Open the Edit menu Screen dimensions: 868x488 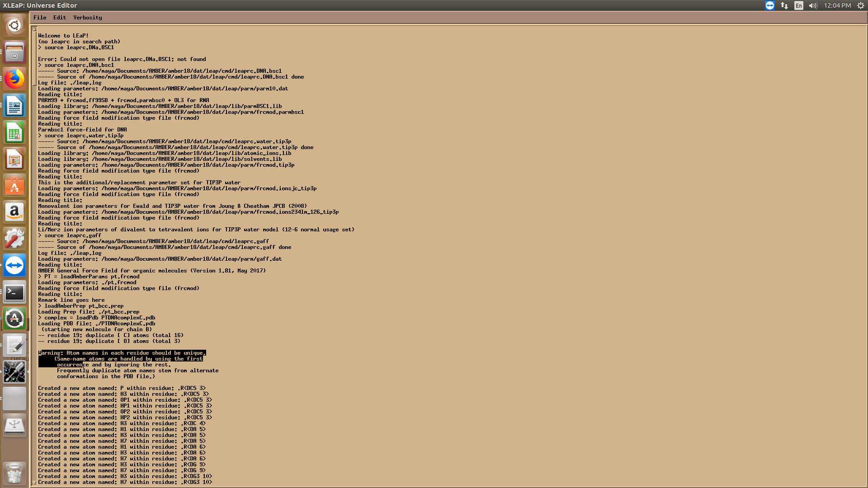59,18
